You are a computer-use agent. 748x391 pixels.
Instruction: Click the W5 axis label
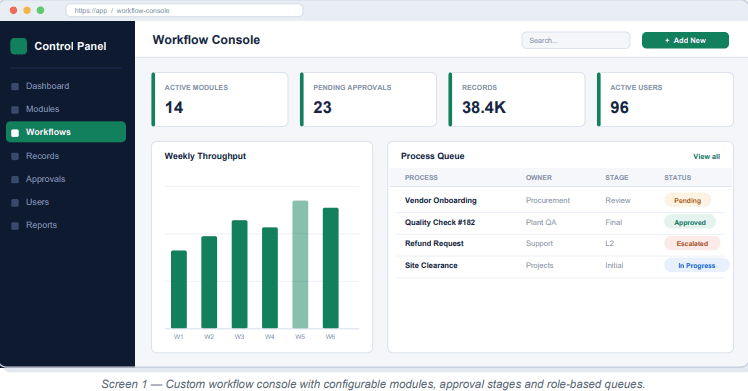(300, 337)
